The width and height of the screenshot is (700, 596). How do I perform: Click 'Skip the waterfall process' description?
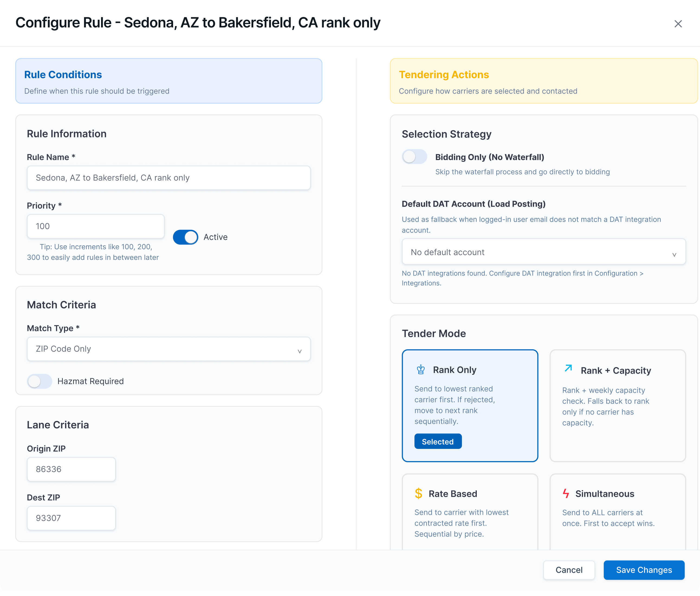coord(522,172)
